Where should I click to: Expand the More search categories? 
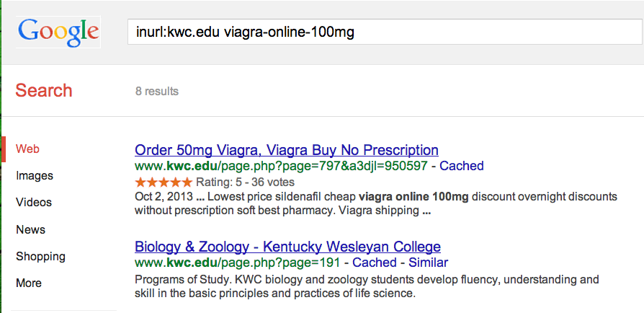[x=29, y=283]
